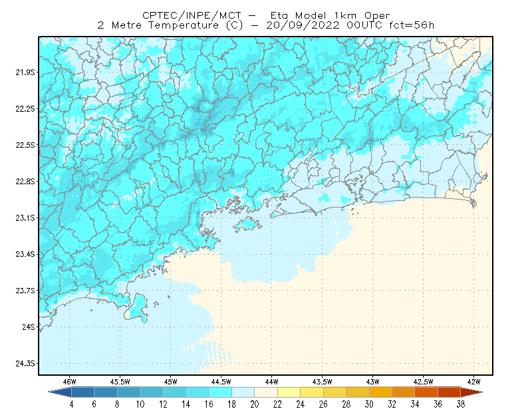Click the colorbar value label "20"
Image resolution: width=532 pixels, height=411 pixels.
[x=255, y=404]
